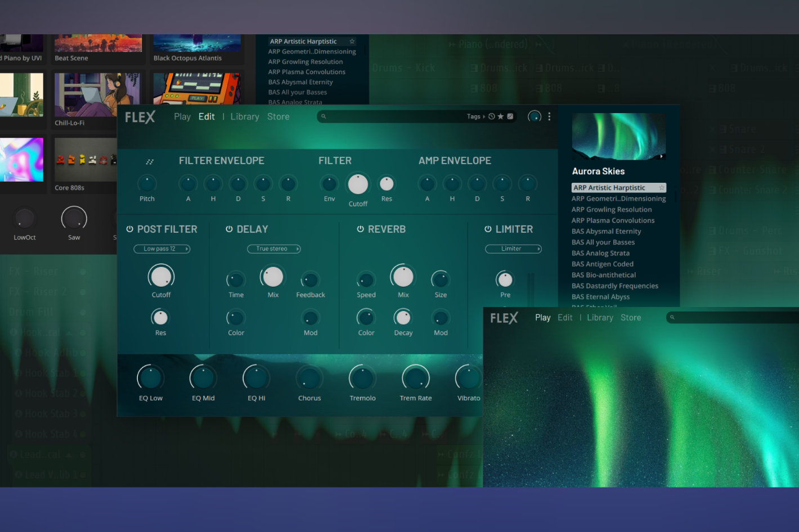799x532 pixels.
Task: Open the three-dot options menu
Action: [x=549, y=116]
